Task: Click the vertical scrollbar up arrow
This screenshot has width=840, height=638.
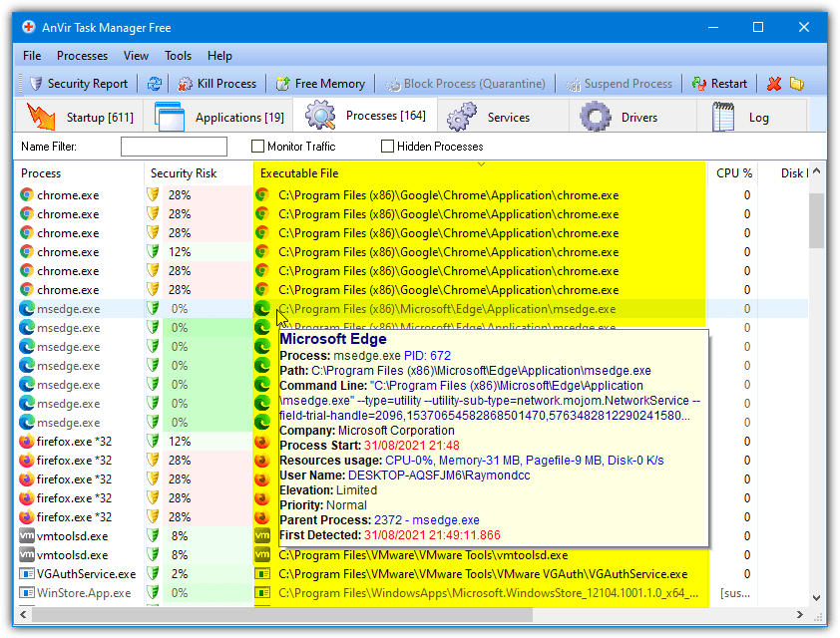Action: pos(816,171)
